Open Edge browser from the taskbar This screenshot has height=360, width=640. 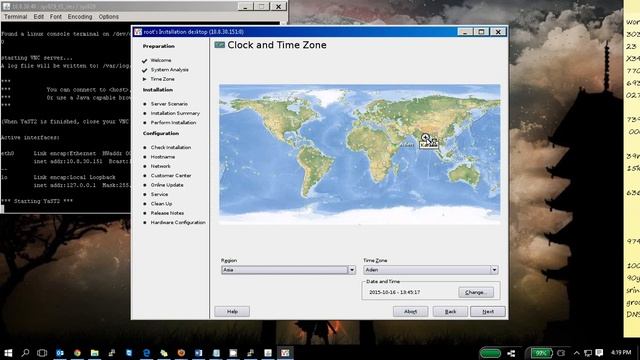pyautogui.click(x=147, y=353)
